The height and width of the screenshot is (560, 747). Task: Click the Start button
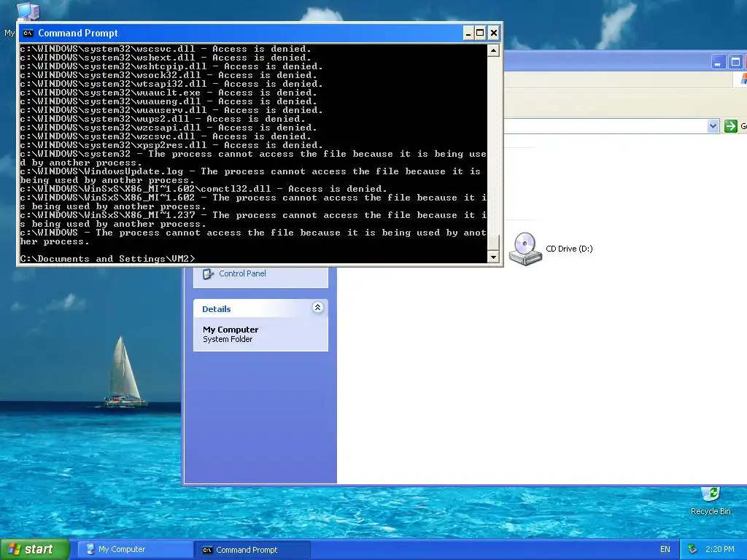[x=35, y=549]
